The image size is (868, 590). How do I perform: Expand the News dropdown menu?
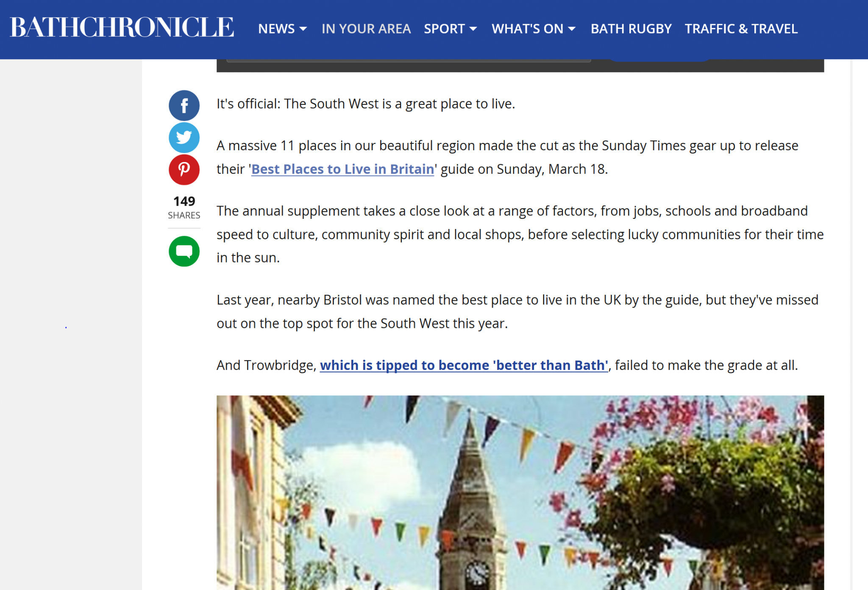coord(282,29)
